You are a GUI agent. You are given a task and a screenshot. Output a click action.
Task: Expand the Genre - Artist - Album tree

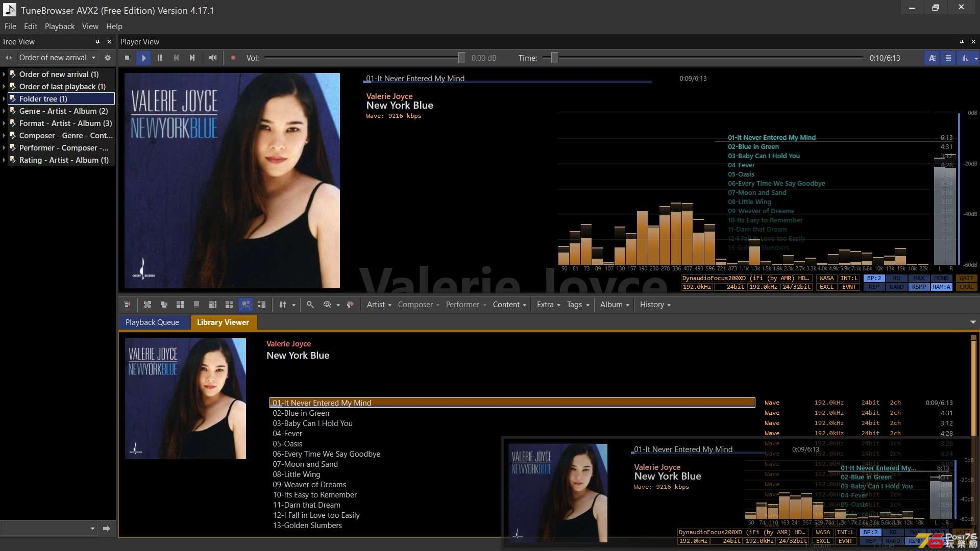6,110
